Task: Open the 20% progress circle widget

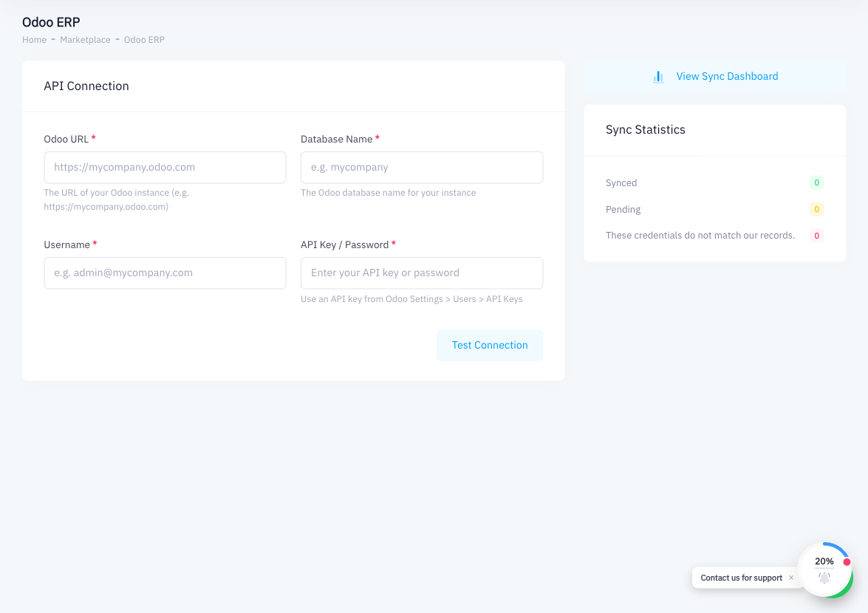Action: (825, 570)
